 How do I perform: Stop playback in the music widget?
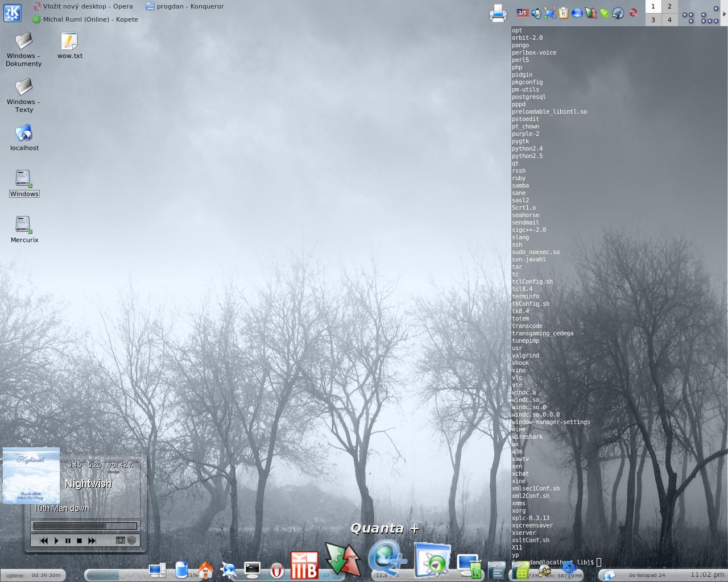pos(80,541)
